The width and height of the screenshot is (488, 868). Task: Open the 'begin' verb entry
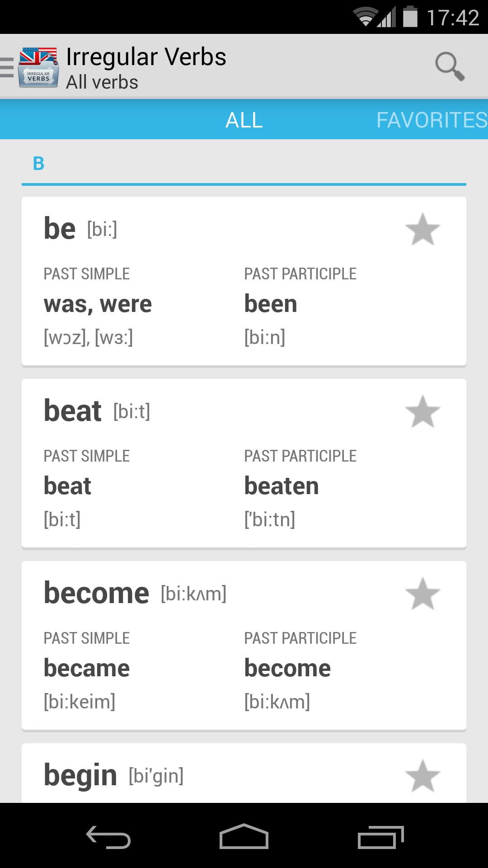pos(80,775)
